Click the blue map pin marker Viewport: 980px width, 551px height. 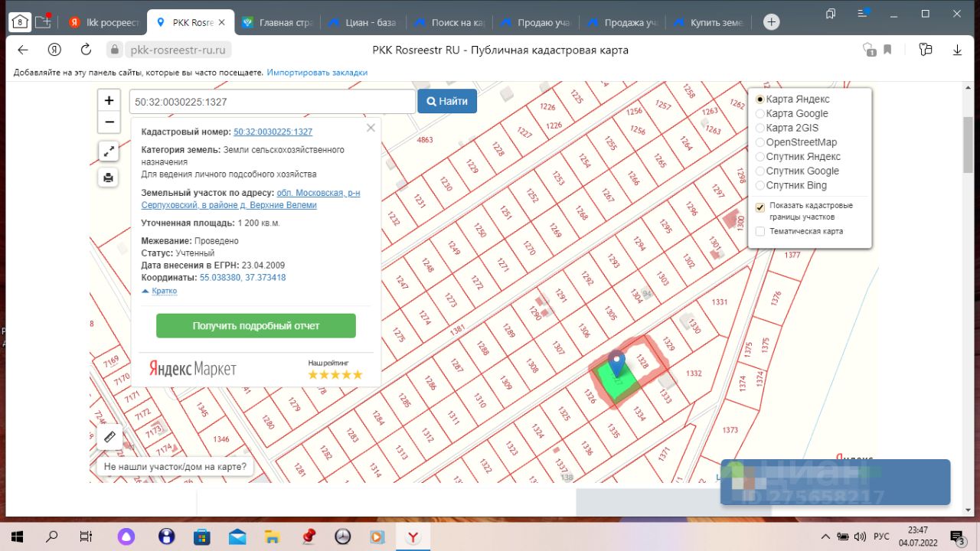tap(616, 364)
